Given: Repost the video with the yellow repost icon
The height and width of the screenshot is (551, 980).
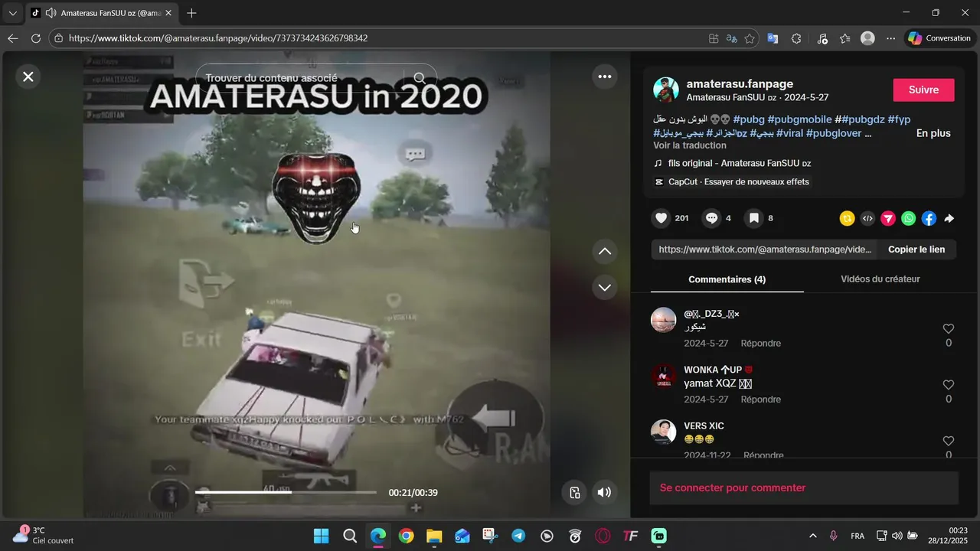Looking at the screenshot, I should (847, 219).
